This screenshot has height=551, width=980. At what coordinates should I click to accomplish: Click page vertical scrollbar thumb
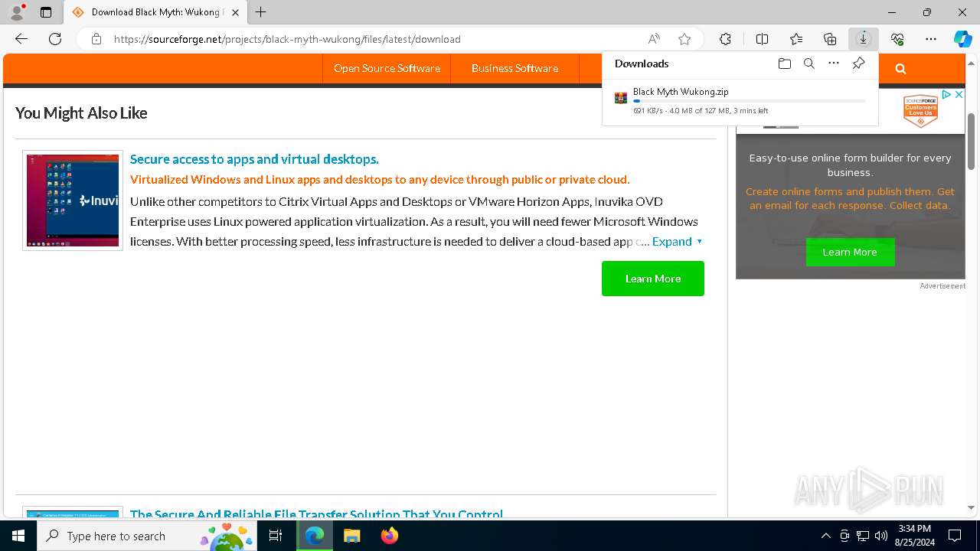[x=972, y=142]
